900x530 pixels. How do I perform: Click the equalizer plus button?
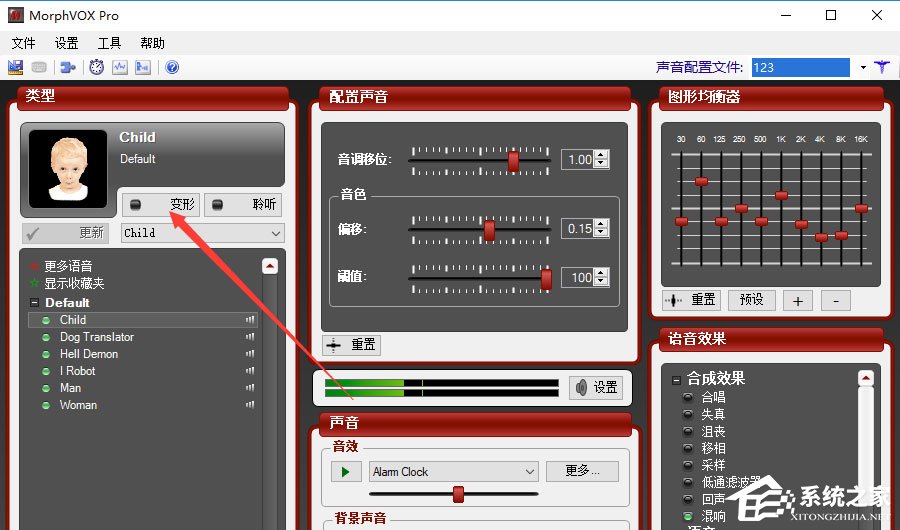coord(798,300)
